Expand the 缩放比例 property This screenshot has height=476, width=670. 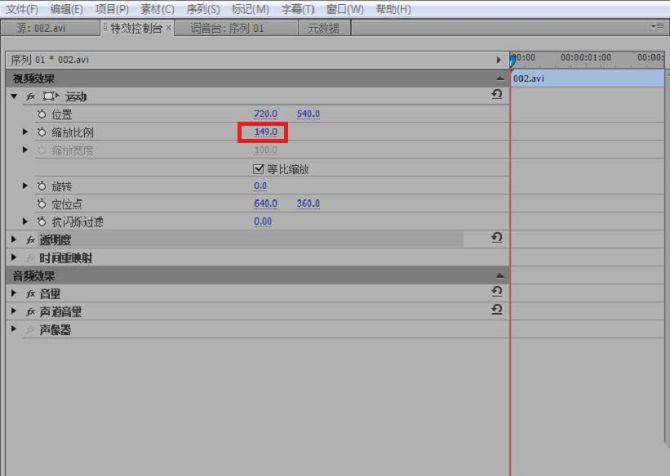(25, 132)
